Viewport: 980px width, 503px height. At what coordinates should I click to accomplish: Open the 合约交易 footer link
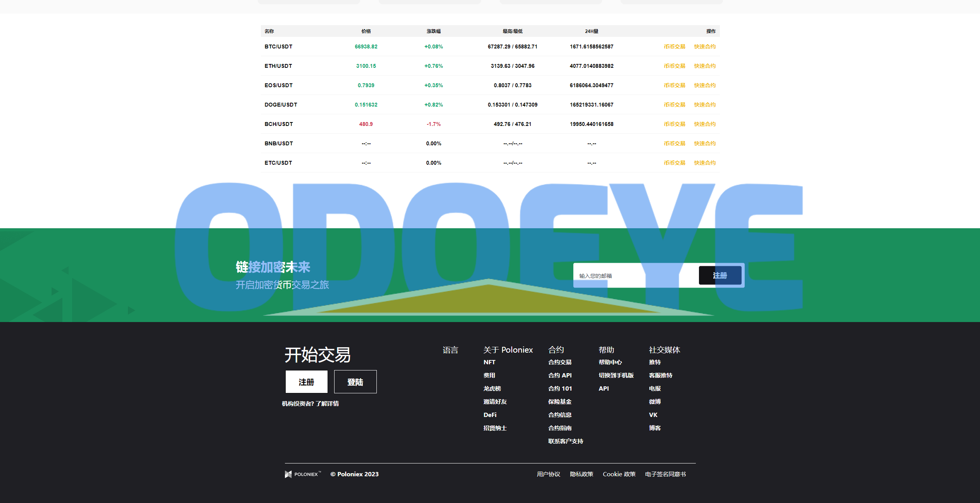(560, 362)
